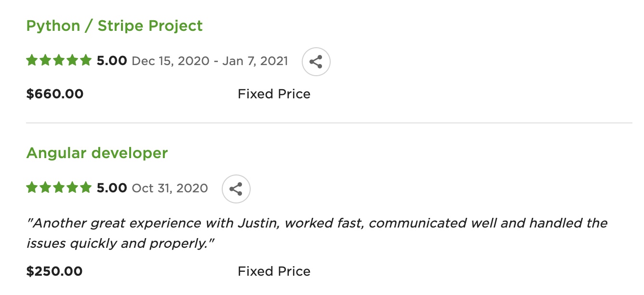Click first star of Angular developer rating
This screenshot has width=644, height=295.
32,188
